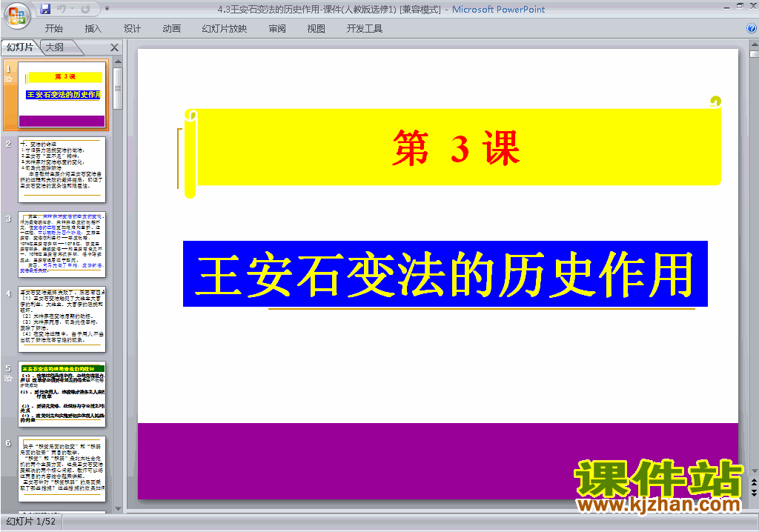Open the 幻灯片放映 ribbon tab
The image size is (759, 532).
(x=224, y=29)
